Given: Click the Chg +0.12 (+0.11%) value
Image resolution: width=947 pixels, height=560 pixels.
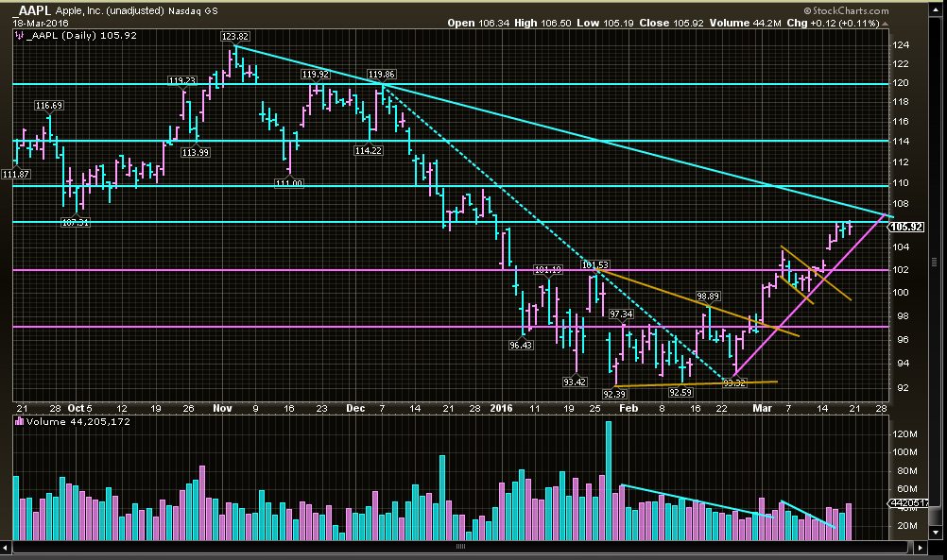Looking at the screenshot, I should tap(833, 23).
